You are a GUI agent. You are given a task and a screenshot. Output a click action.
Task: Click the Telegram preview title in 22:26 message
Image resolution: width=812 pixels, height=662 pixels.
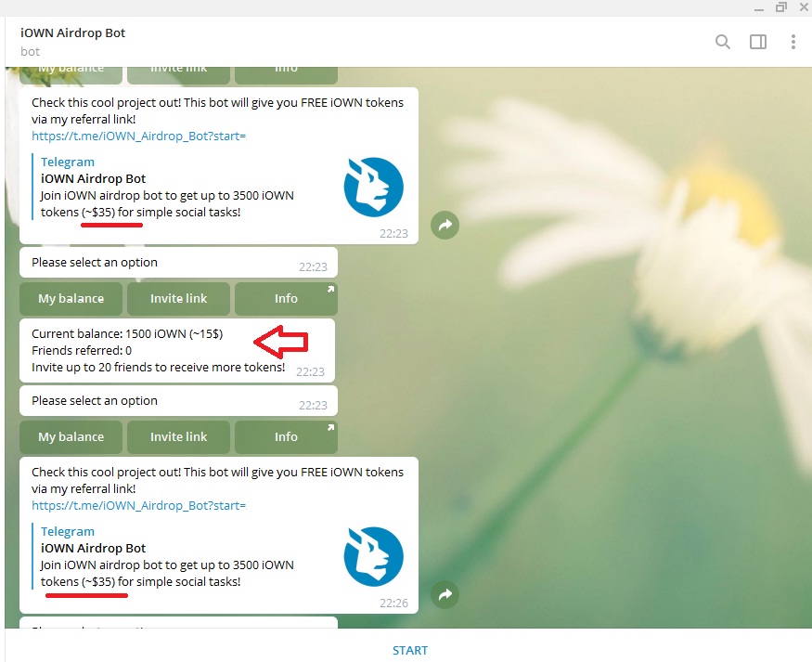(68, 531)
